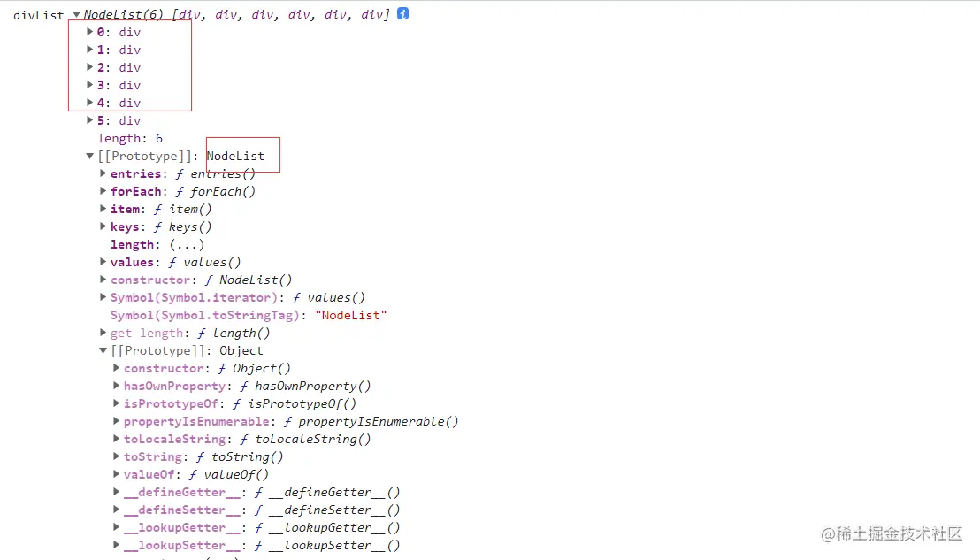Expand the __defineGetter__ arrow
Image resolution: width=980 pixels, height=560 pixels.
(116, 492)
